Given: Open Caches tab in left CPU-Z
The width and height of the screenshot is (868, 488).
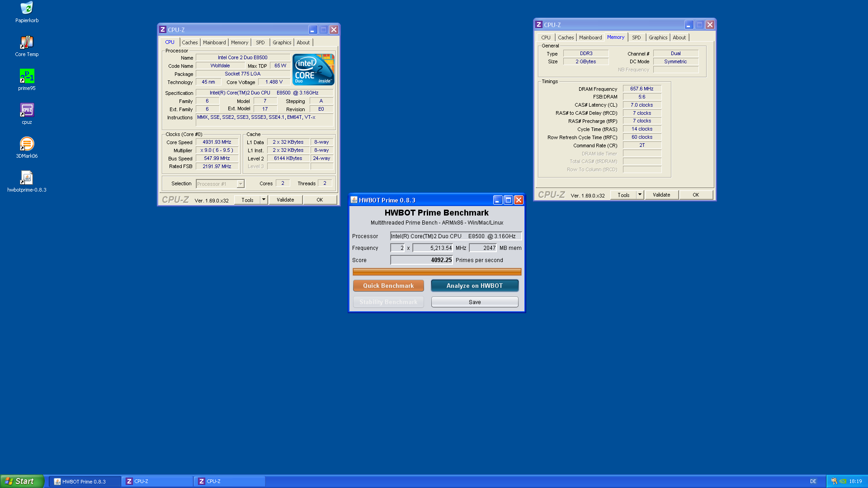Looking at the screenshot, I should [190, 42].
